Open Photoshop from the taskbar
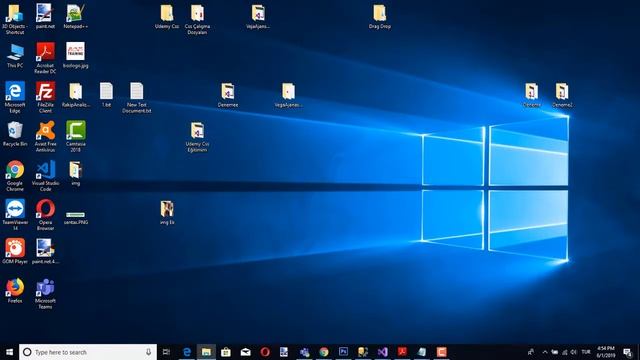The height and width of the screenshot is (360, 640). [343, 352]
